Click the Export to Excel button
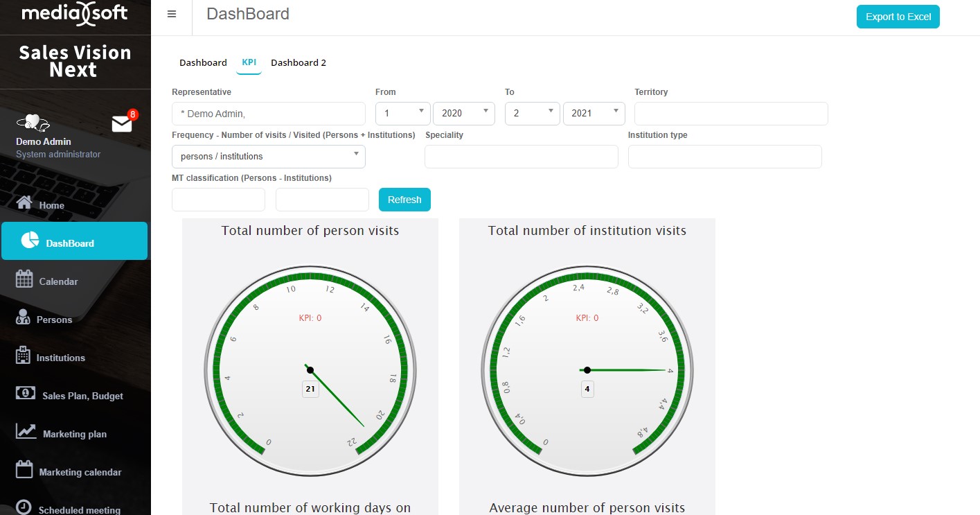This screenshot has height=515, width=980. pos(898,17)
